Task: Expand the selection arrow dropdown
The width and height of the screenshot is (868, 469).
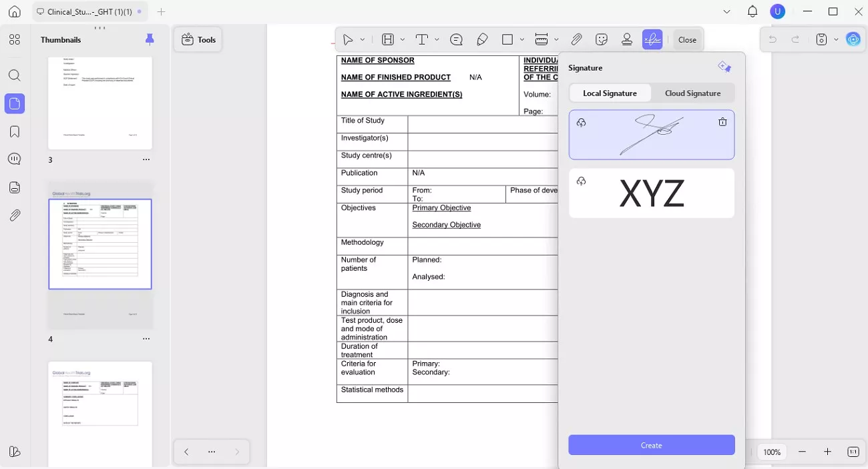Action: coord(363,39)
